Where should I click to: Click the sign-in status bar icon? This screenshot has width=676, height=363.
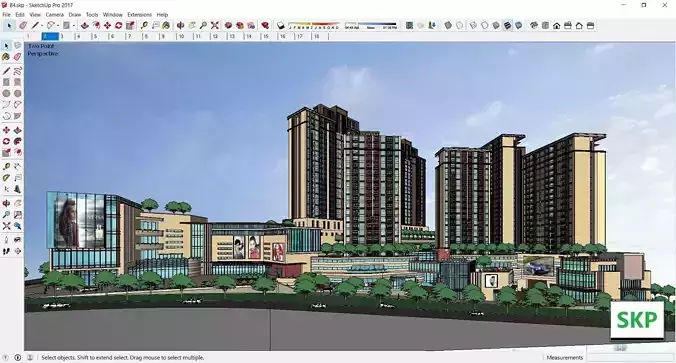(30, 357)
